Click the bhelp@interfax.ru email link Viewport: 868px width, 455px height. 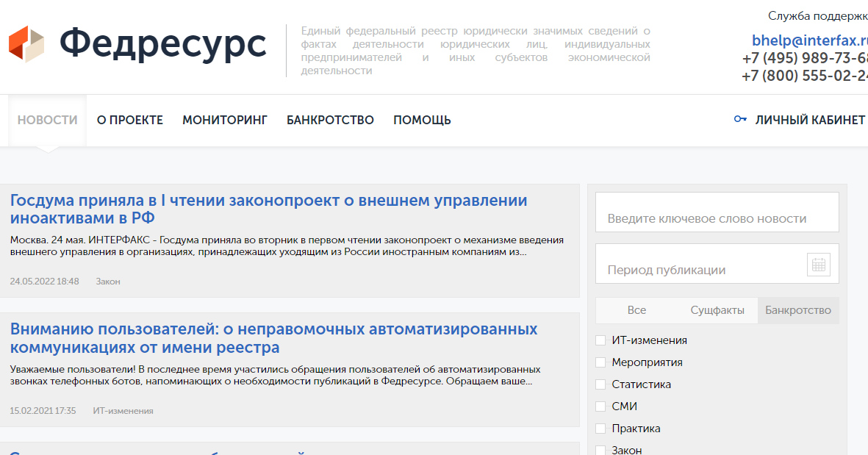click(810, 40)
